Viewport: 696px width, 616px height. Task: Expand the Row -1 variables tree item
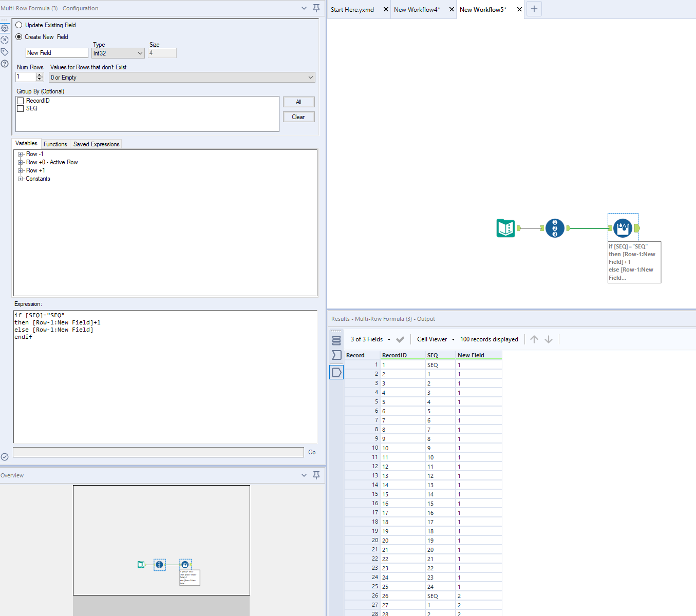20,153
